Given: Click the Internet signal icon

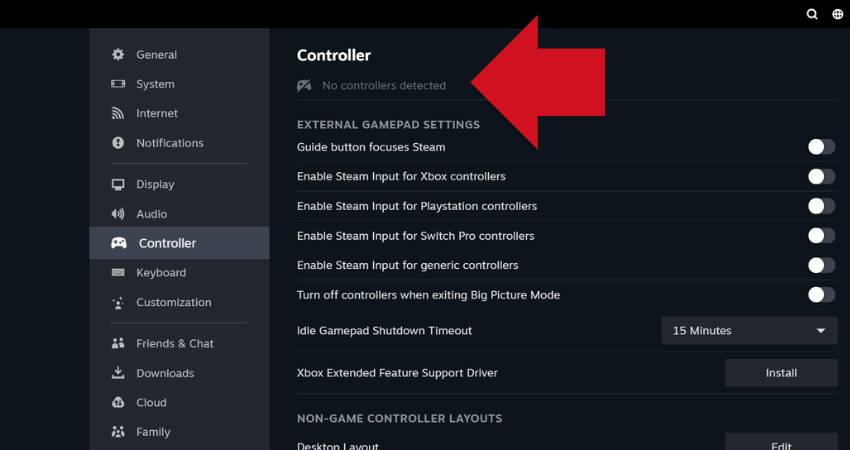Looking at the screenshot, I should click(x=118, y=113).
